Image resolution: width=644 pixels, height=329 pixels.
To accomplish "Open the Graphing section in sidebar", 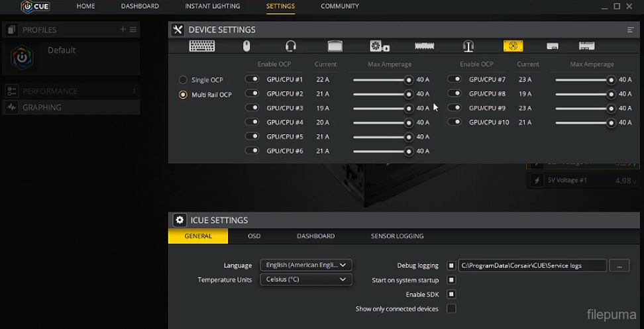I will click(42, 107).
